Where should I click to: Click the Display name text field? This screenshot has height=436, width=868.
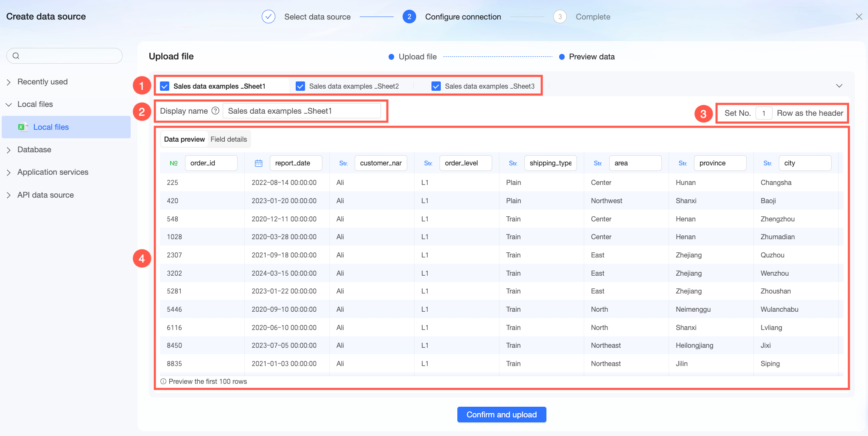pyautogui.click(x=302, y=111)
